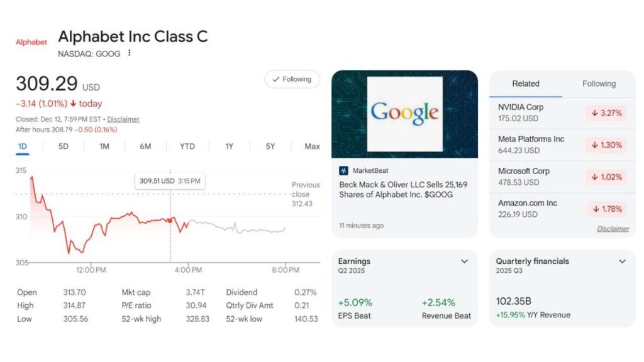Click Meta Platforms' down 1.30% badge
Image resolution: width=644 pixels, height=362 pixels.
tap(606, 145)
